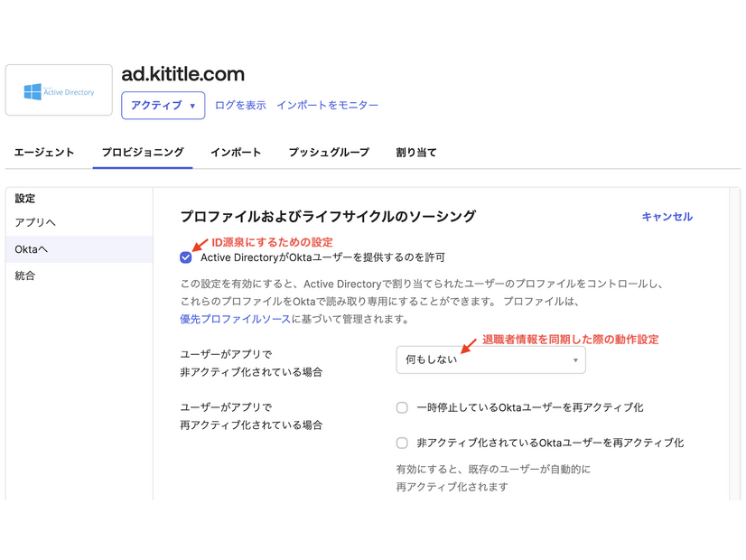Viewport: 746px width, 560px height.
Task: Click the キャンセル button
Action: click(x=667, y=217)
